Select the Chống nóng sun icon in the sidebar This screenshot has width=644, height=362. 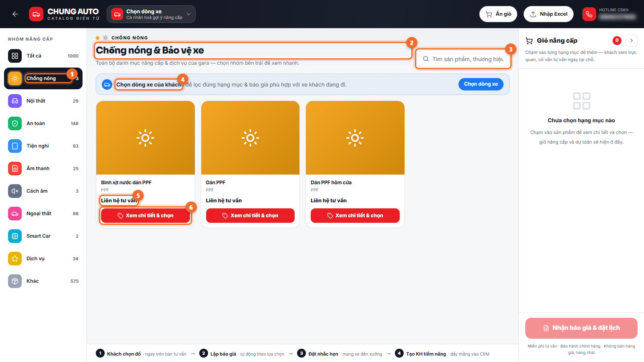tap(15, 78)
